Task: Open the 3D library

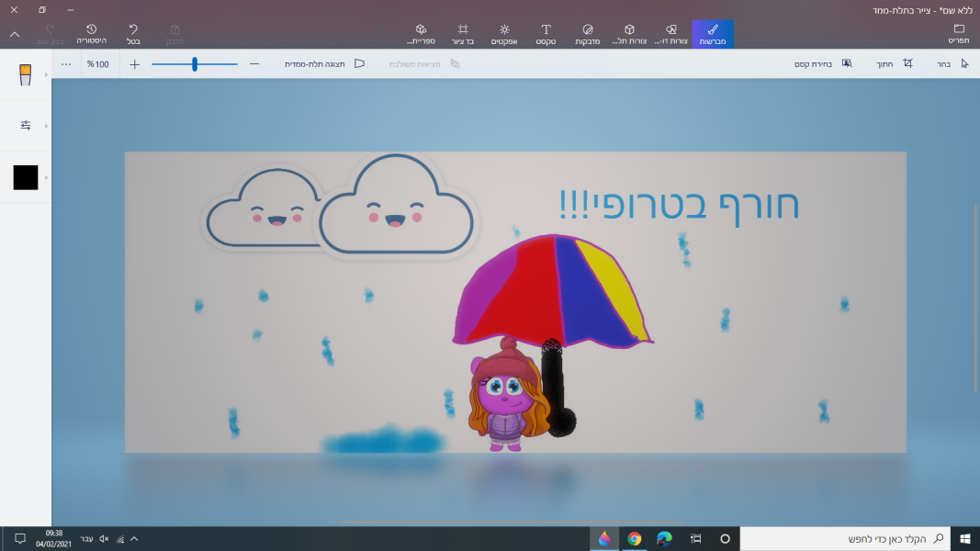Action: (420, 34)
